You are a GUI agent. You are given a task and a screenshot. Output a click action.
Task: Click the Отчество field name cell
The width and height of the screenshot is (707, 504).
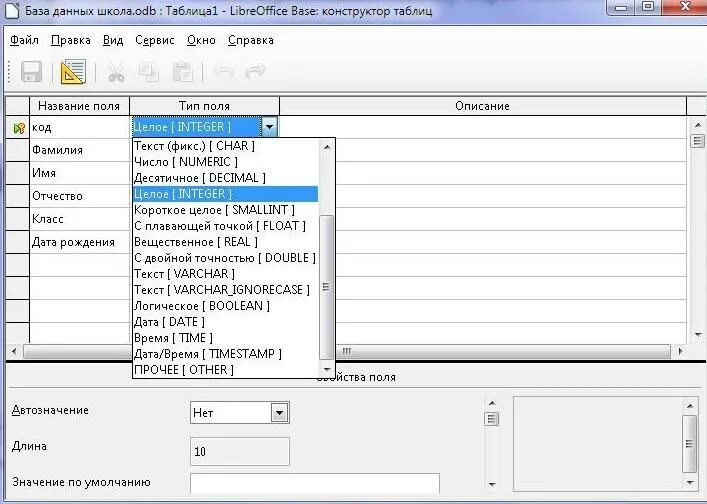tap(79, 196)
